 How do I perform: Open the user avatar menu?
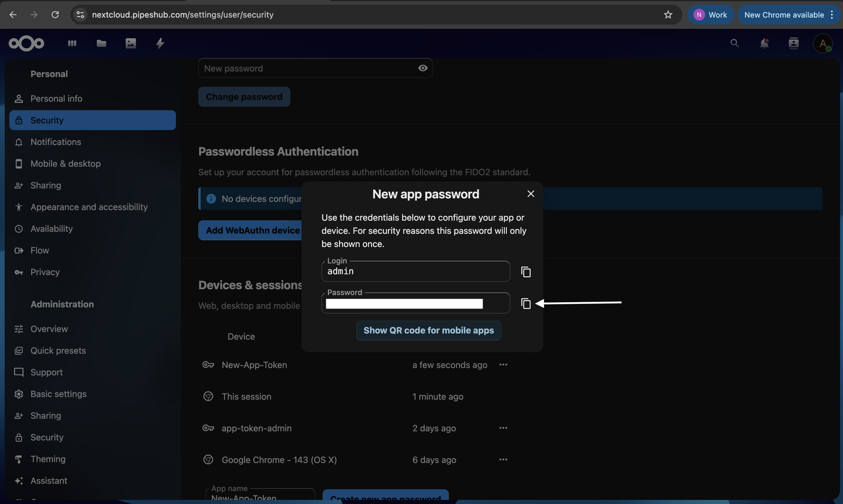click(x=823, y=43)
